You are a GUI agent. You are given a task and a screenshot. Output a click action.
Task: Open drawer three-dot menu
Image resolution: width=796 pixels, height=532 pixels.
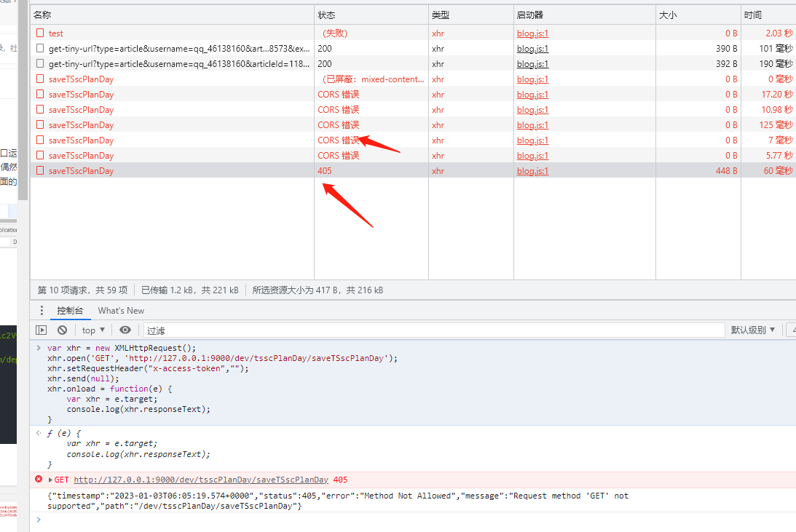42,310
